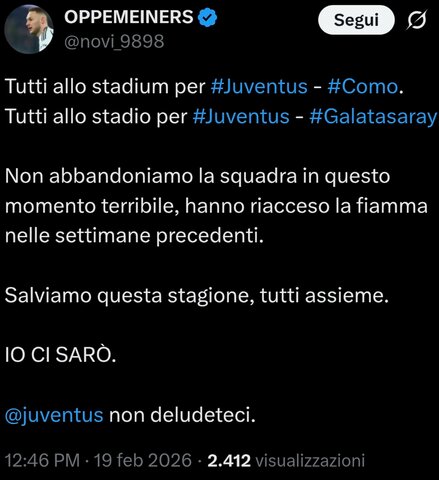Follow the account with the Segui button

[356, 20]
